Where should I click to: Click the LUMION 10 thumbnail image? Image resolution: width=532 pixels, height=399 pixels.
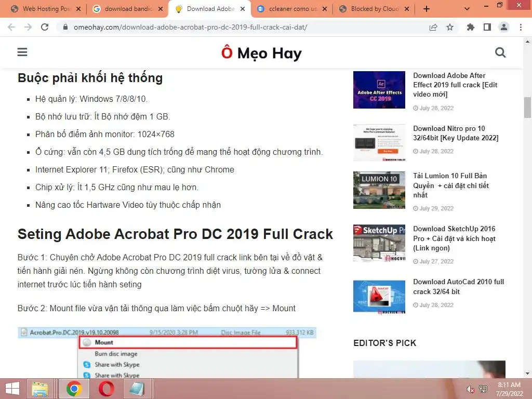(379, 190)
